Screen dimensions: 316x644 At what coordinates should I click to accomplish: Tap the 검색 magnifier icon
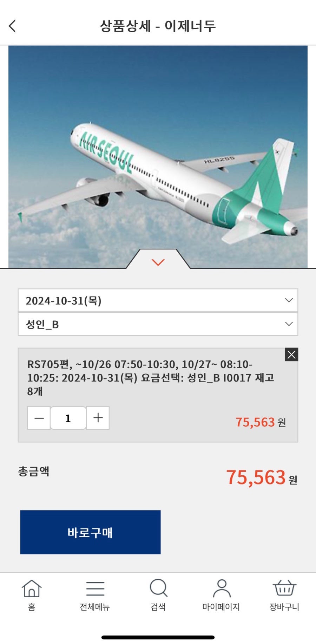click(158, 588)
